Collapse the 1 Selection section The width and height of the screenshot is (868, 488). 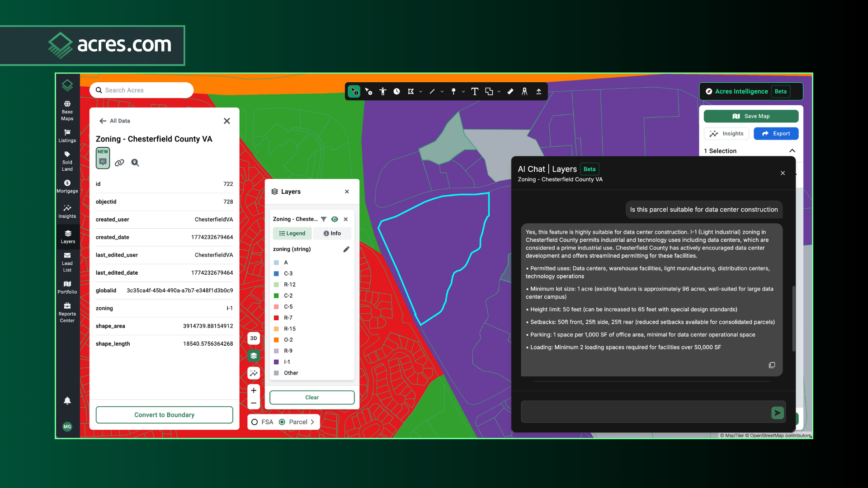[x=792, y=150]
